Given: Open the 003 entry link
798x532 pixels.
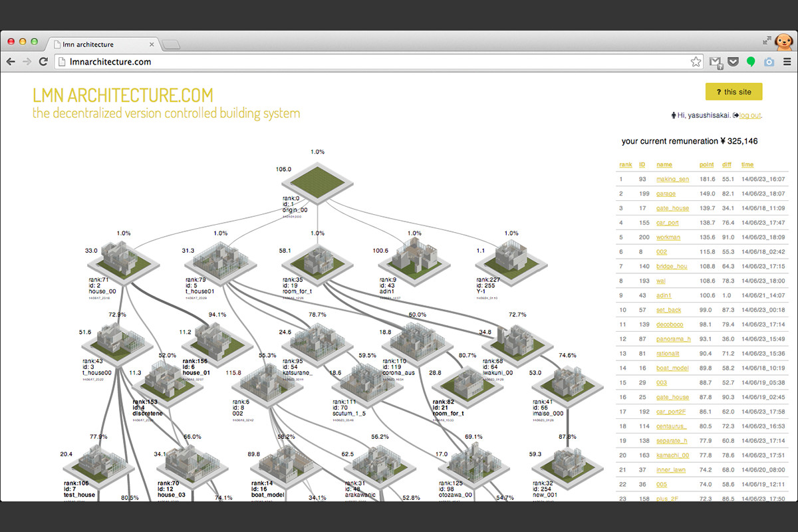Looking at the screenshot, I should [x=662, y=382].
